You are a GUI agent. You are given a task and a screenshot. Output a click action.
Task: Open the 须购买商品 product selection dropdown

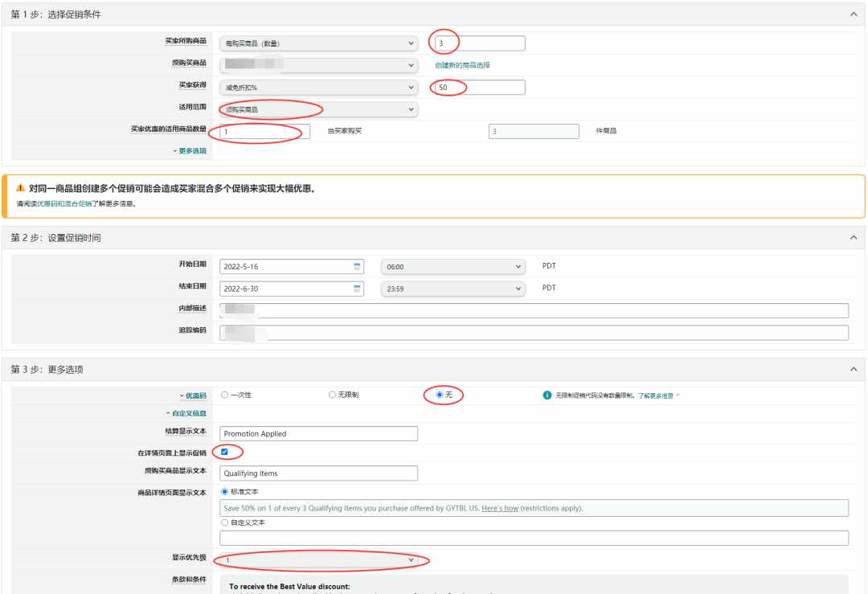coord(318,65)
